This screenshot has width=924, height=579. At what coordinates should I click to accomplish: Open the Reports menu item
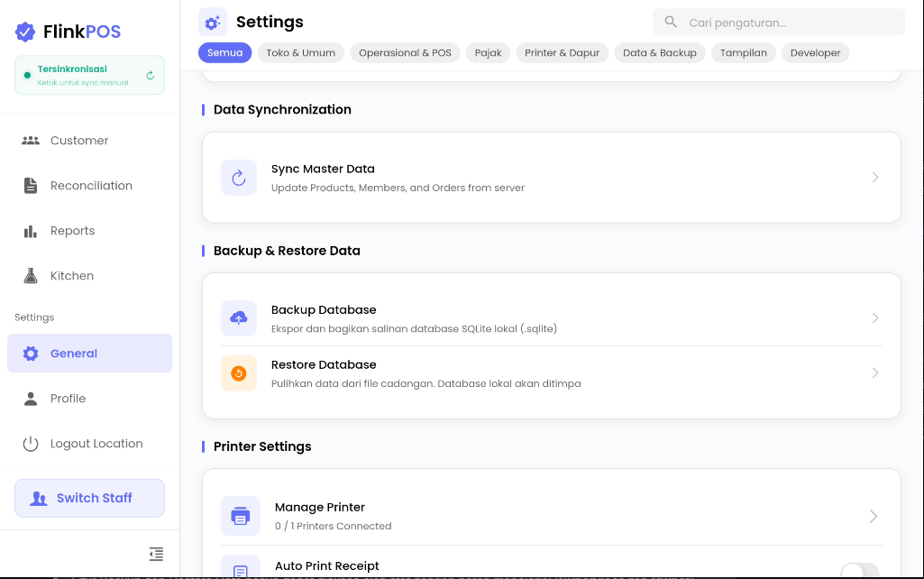tap(89, 231)
